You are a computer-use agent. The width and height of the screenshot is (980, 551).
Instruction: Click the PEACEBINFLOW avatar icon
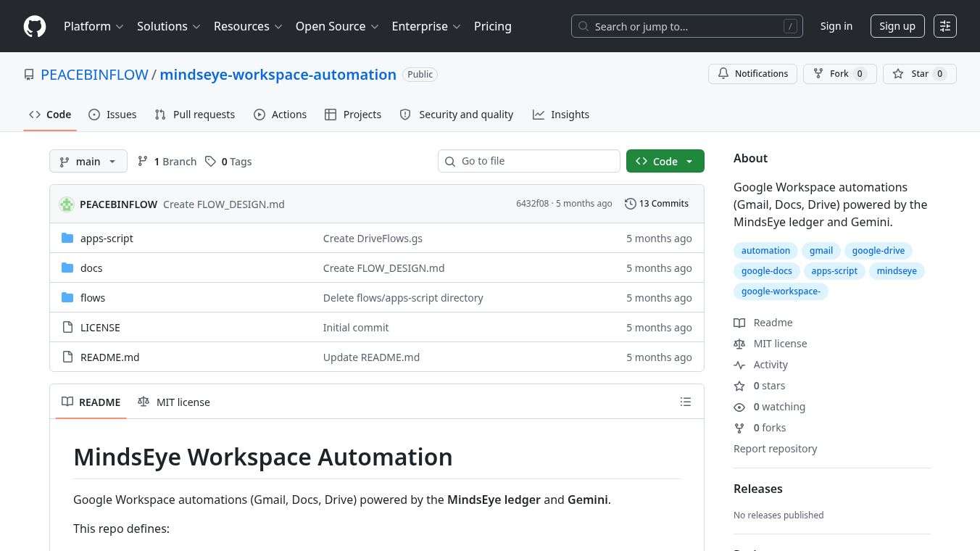[x=67, y=204]
